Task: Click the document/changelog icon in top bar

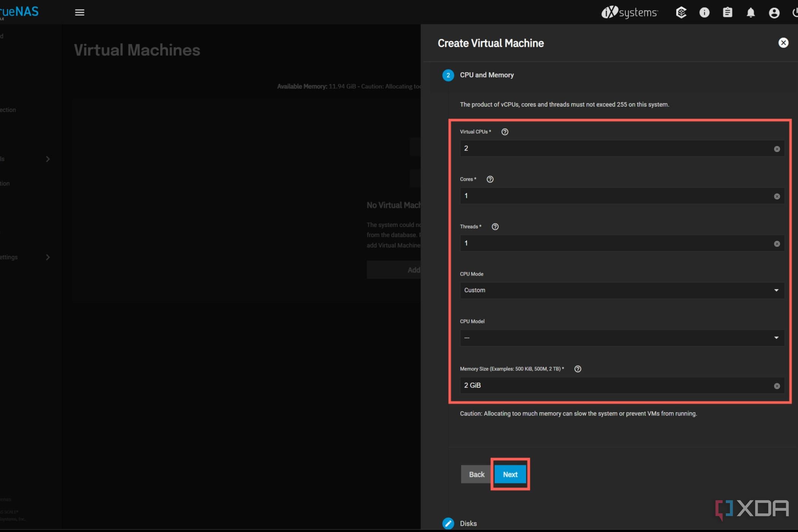Action: tap(727, 12)
